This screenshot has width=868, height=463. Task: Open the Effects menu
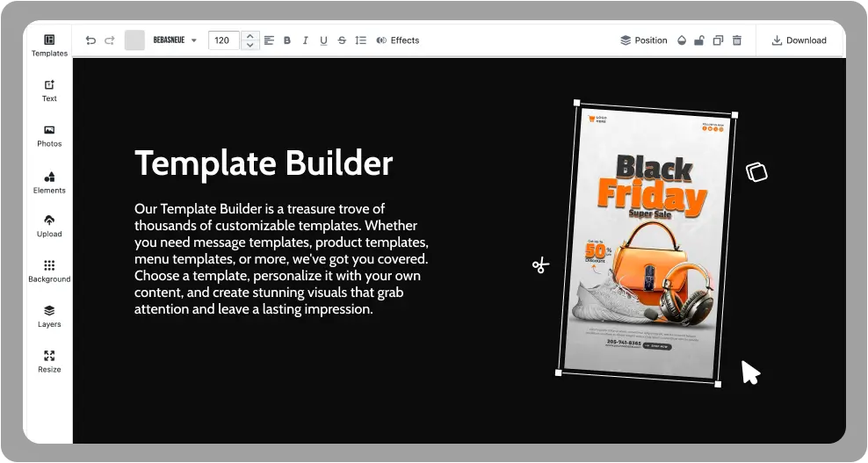397,40
